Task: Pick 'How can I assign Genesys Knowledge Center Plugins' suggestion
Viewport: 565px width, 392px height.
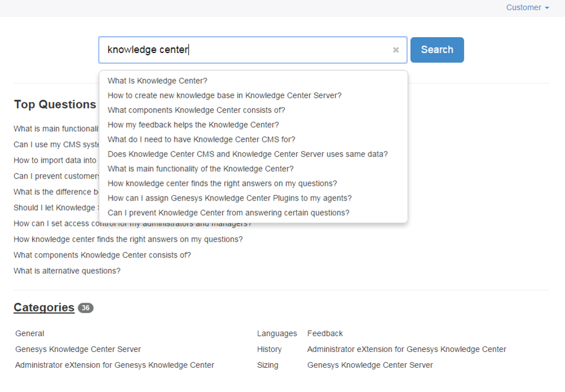Action: [229, 198]
